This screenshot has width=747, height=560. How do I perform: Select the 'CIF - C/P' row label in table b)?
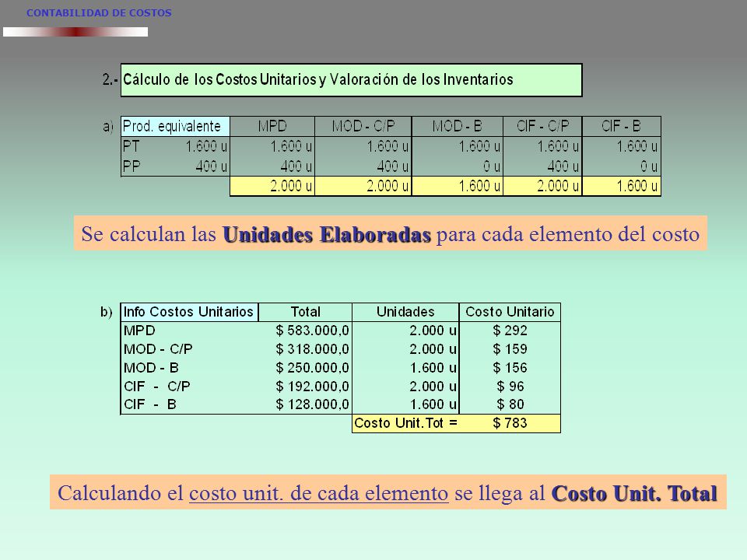[156, 387]
